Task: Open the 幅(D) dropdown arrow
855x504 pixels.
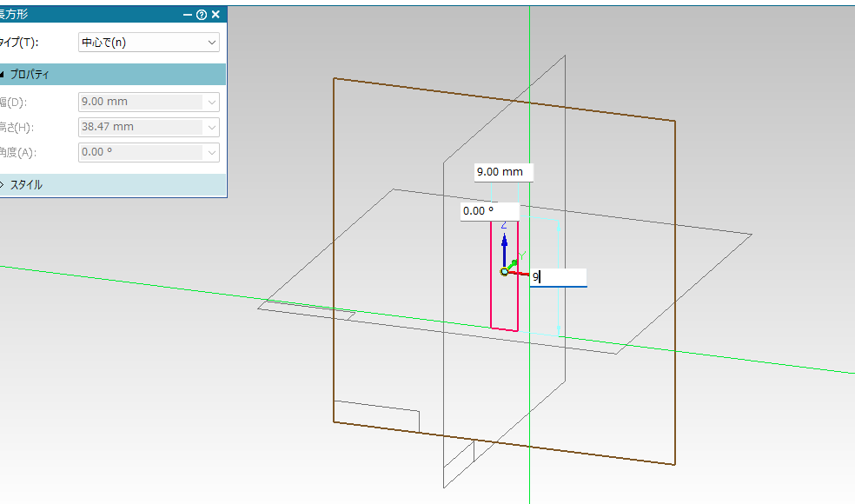Action: (212, 102)
